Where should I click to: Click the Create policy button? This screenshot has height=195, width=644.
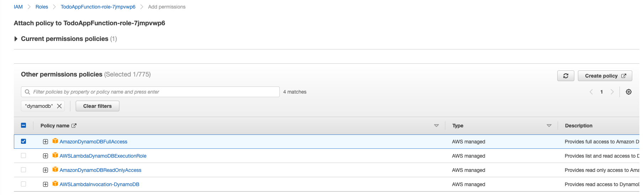[x=605, y=76]
